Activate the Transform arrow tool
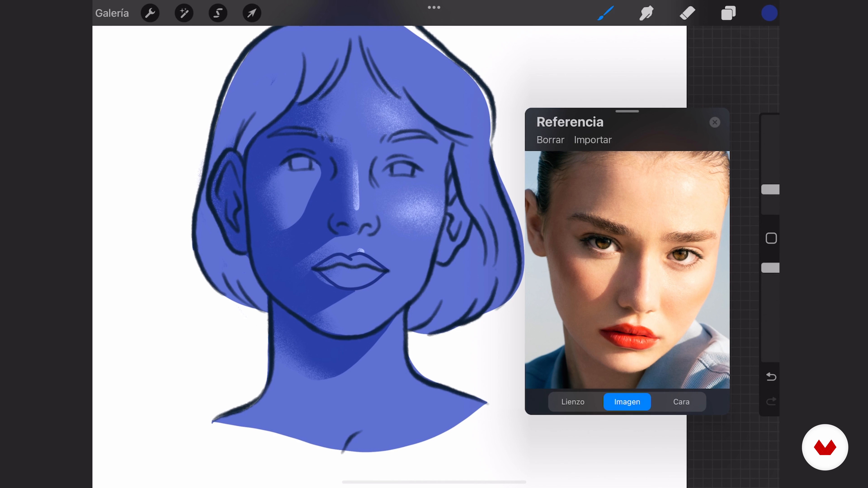The height and width of the screenshot is (488, 868). 252,13
